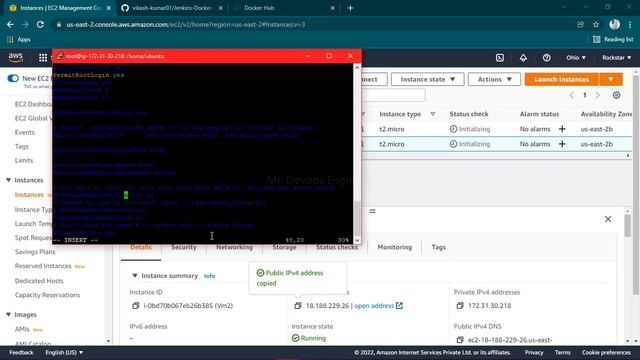
Task: Switch to the Monitoring tab
Action: pyautogui.click(x=394, y=247)
